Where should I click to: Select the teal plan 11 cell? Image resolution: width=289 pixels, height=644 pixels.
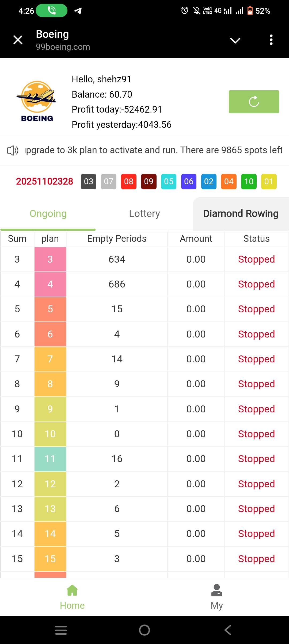coord(50,459)
